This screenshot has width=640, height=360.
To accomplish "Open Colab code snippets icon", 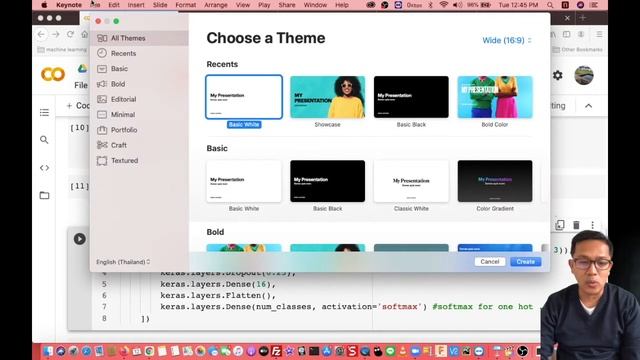I will (x=44, y=168).
